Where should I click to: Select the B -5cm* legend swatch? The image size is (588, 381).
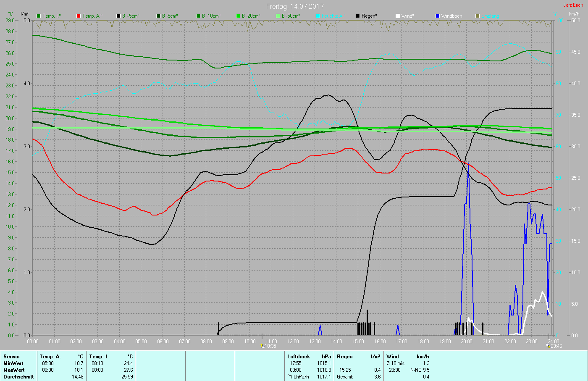tap(159, 16)
